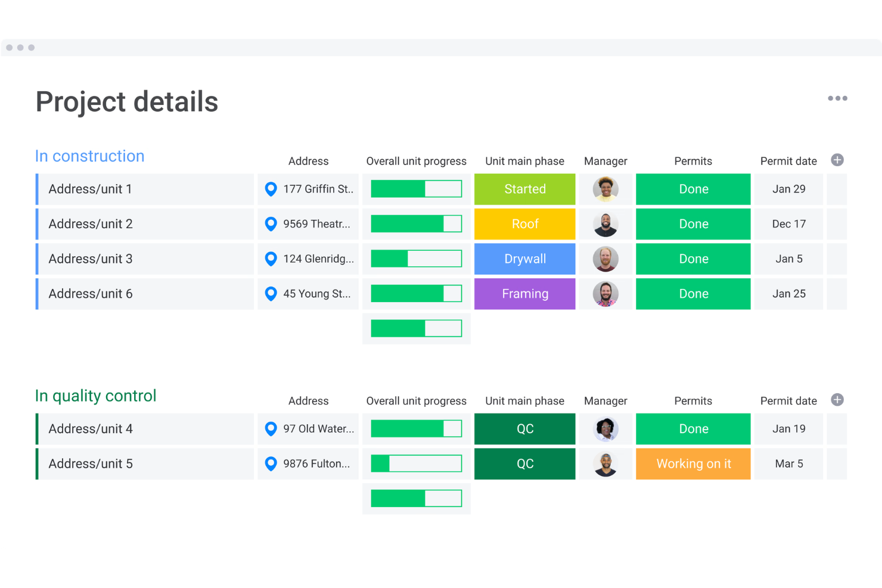
Task: Open the Project details options menu
Action: (838, 98)
